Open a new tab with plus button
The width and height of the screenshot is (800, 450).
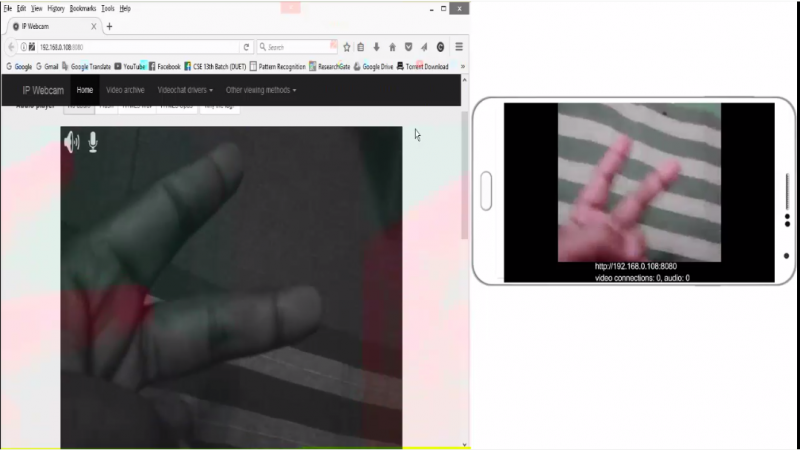click(109, 27)
